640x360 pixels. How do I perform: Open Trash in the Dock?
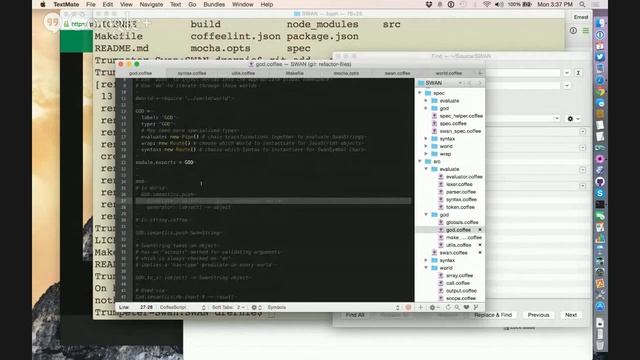[x=600, y=345]
